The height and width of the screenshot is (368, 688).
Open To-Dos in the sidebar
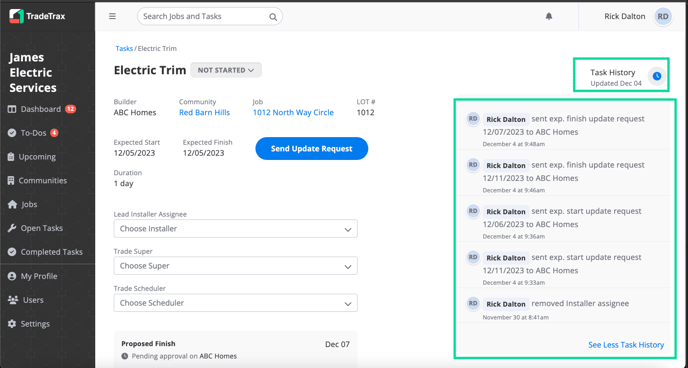[33, 132]
